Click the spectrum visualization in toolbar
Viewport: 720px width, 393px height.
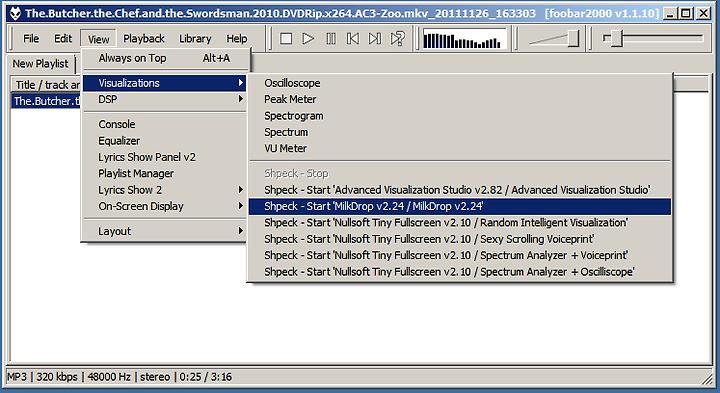[464, 39]
